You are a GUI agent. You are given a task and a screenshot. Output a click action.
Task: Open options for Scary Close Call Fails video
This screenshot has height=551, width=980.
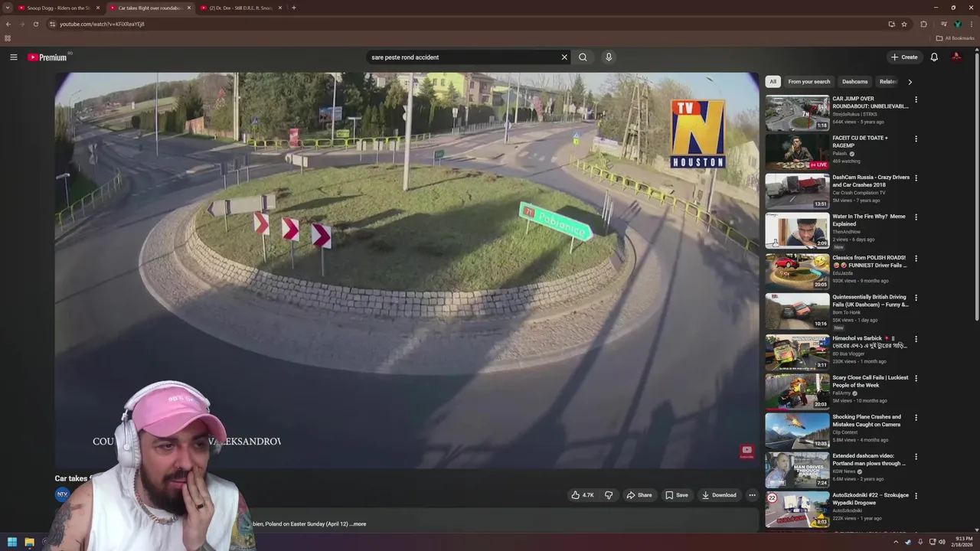pyautogui.click(x=916, y=378)
